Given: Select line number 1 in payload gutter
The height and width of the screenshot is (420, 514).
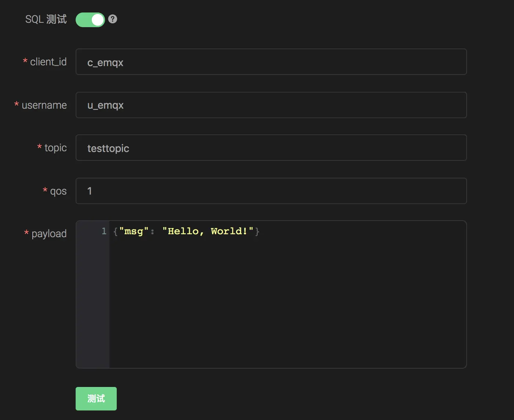Looking at the screenshot, I should 104,231.
